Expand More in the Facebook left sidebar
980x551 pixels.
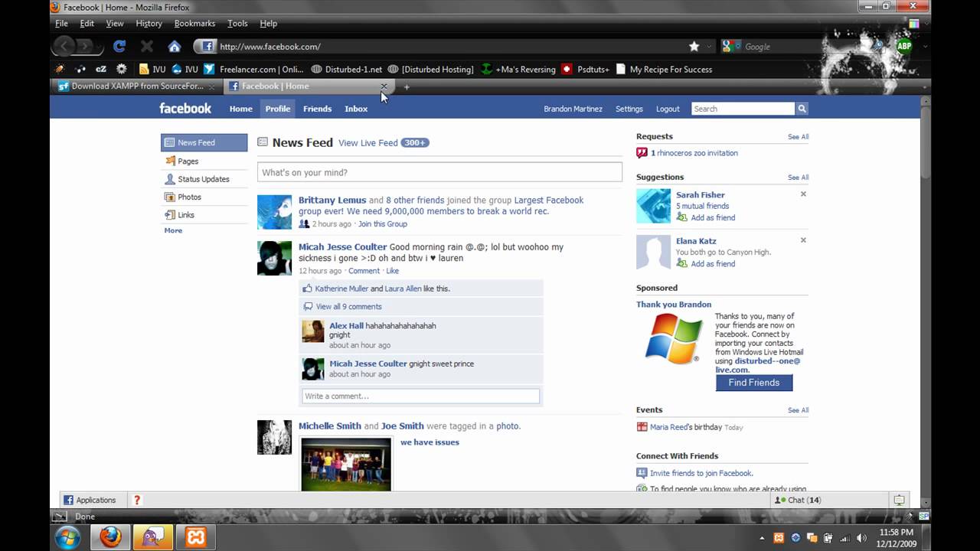coord(173,230)
